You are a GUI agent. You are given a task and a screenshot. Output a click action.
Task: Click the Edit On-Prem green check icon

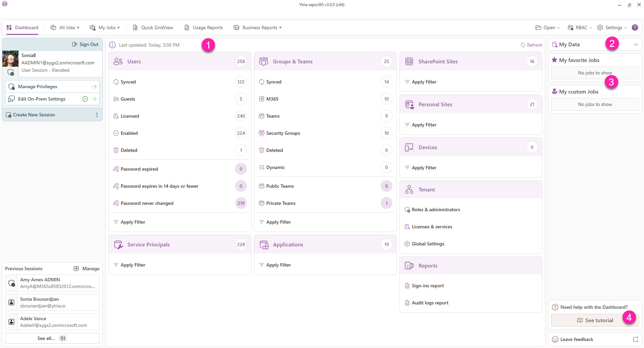85,99
